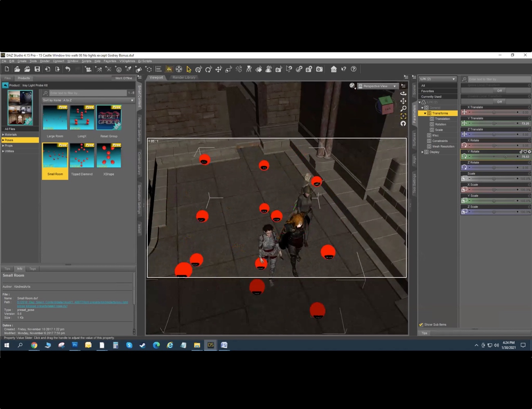The height and width of the screenshot is (409, 532).
Task: Click the viewport options menu icon
Action: (x=403, y=86)
